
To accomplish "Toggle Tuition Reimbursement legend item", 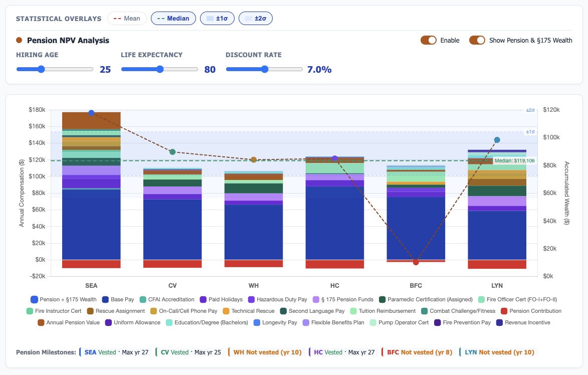I will 382,311.
